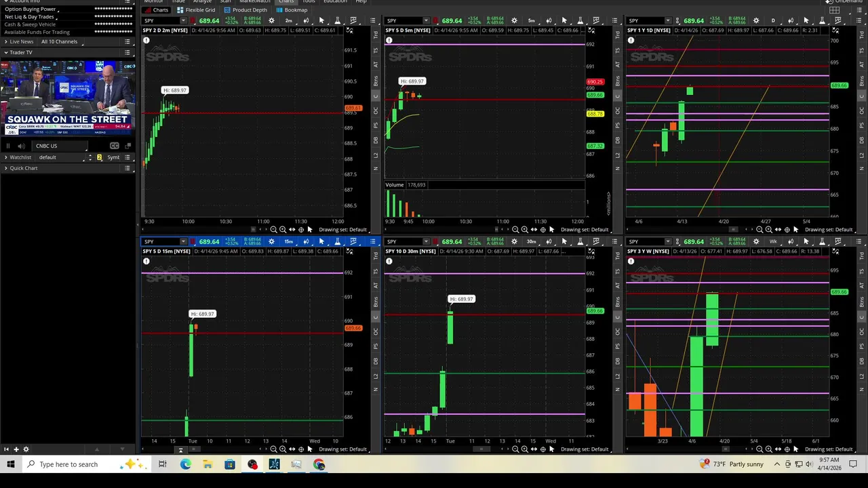Zoom in on the 2m chart
Image resolution: width=868 pixels, height=488 pixels.
coord(283,230)
